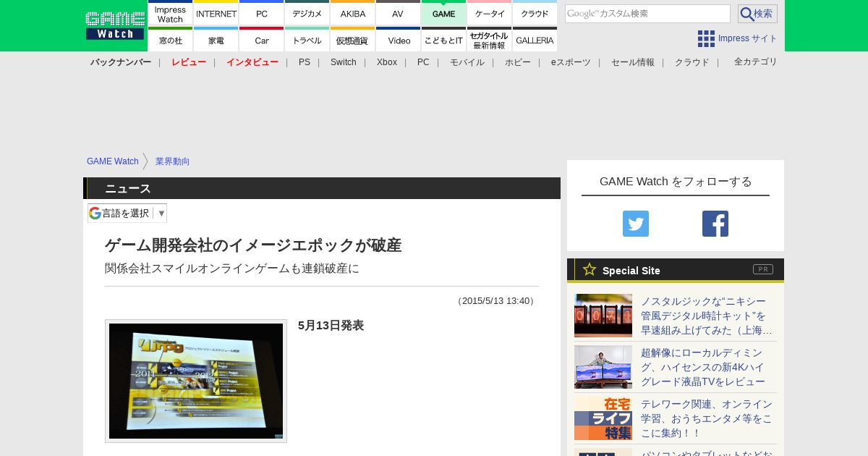Open トラベル Watch tab
Screen dimensions: 868x456
(307, 40)
